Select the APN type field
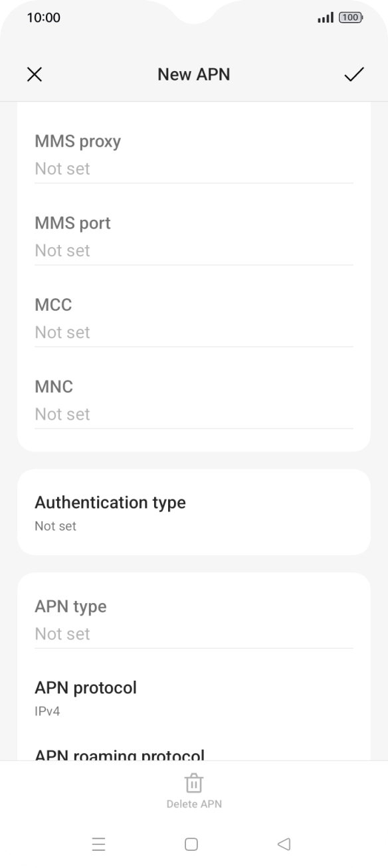This screenshot has height=868, width=388. 194,620
